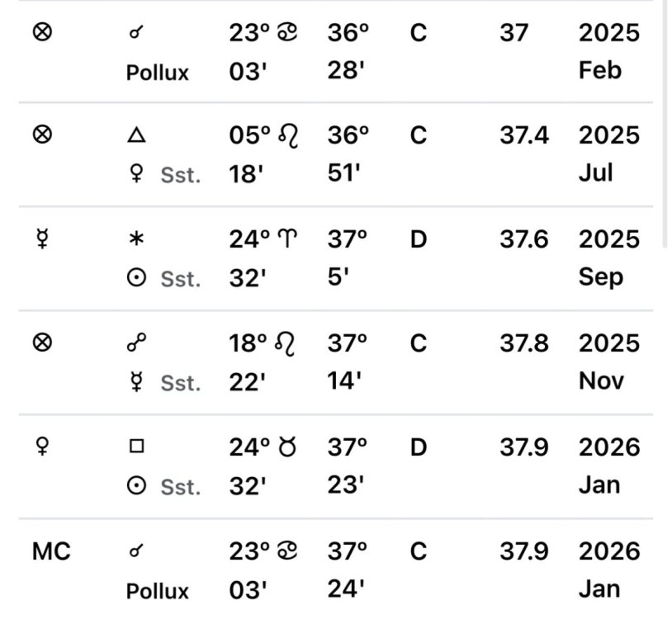Click the square aspect symbol
Screen dimensions: 672x619
pyautogui.click(x=137, y=447)
